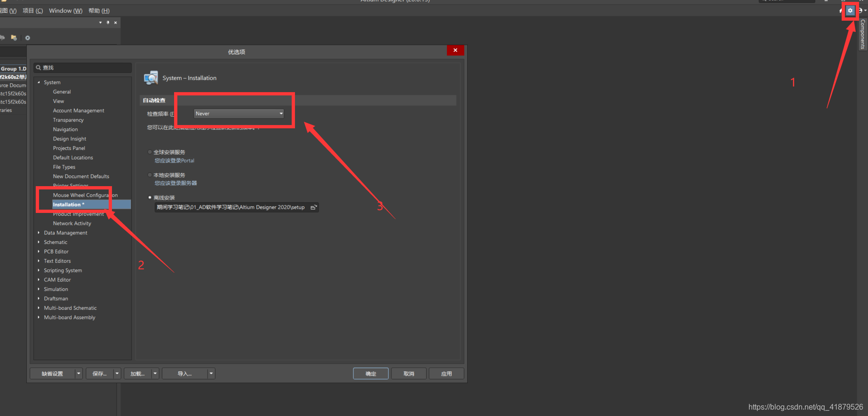Click the 确定 button
This screenshot has height=416, width=868.
pos(371,374)
